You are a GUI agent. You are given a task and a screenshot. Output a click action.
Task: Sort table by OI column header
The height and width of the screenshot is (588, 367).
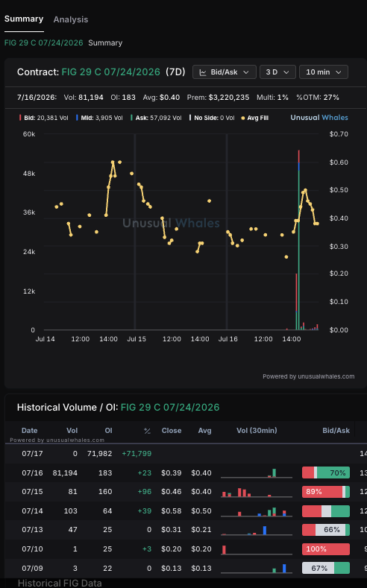click(108, 431)
